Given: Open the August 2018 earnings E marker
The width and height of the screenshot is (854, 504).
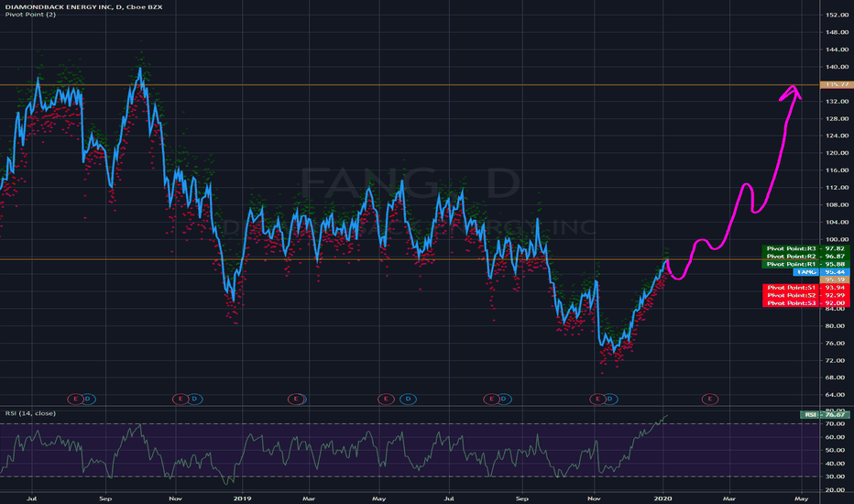Looking at the screenshot, I should click(75, 400).
